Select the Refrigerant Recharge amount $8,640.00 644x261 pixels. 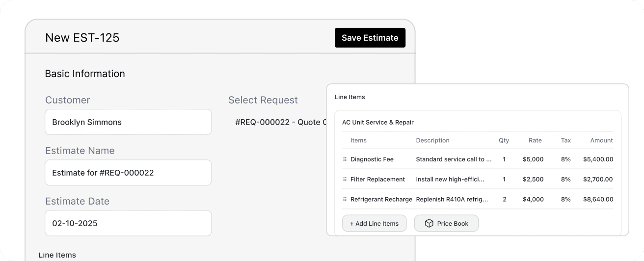[598, 200]
